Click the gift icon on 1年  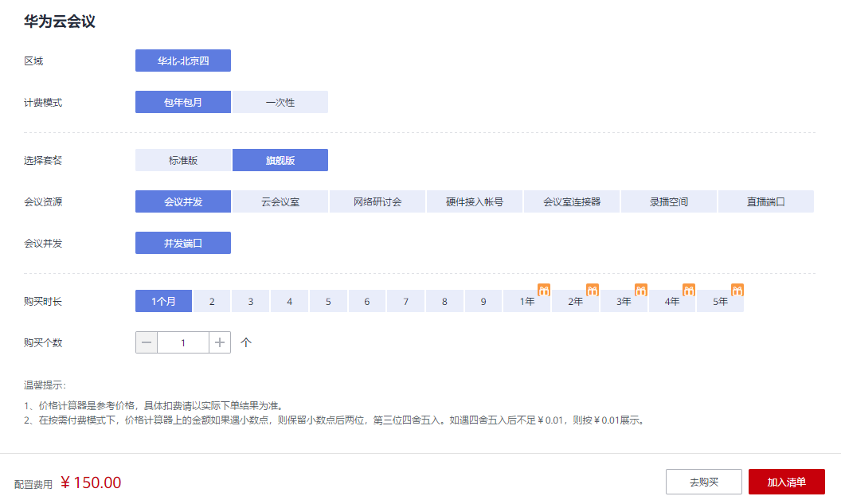(544, 290)
